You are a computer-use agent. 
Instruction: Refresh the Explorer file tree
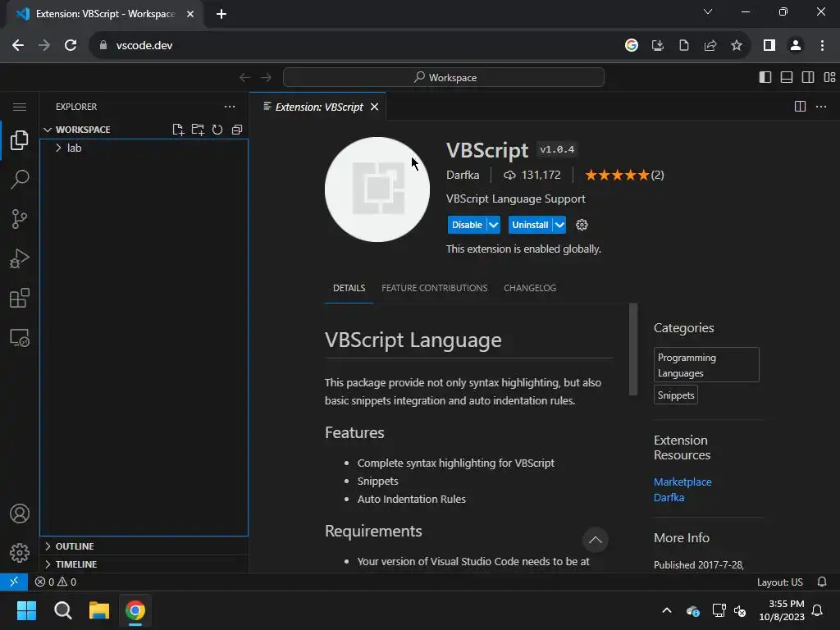click(217, 130)
